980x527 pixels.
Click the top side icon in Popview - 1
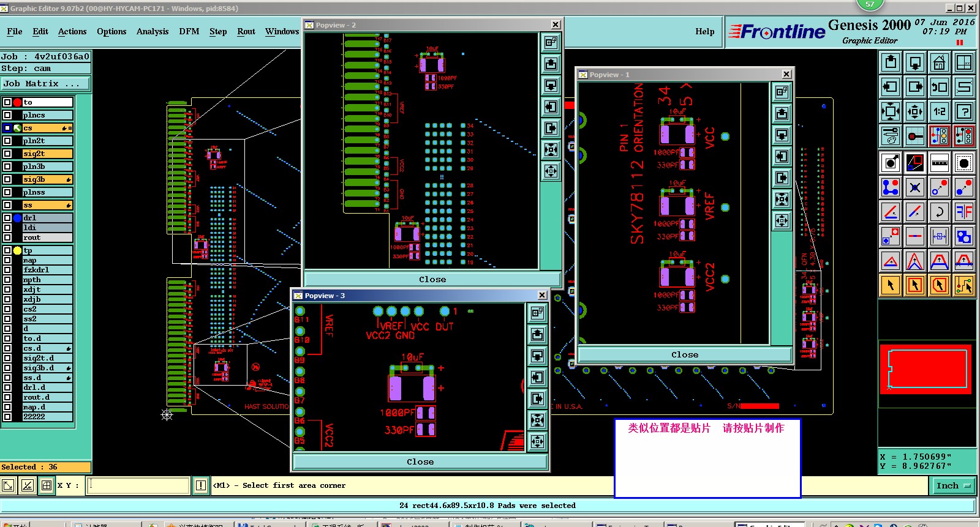click(782, 113)
